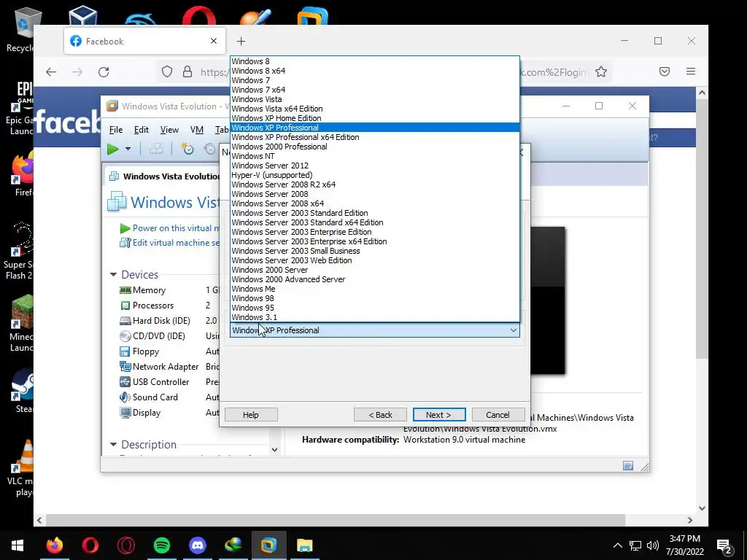747x560 pixels.
Task: Open File Explorer from the taskbar
Action: tap(304, 545)
